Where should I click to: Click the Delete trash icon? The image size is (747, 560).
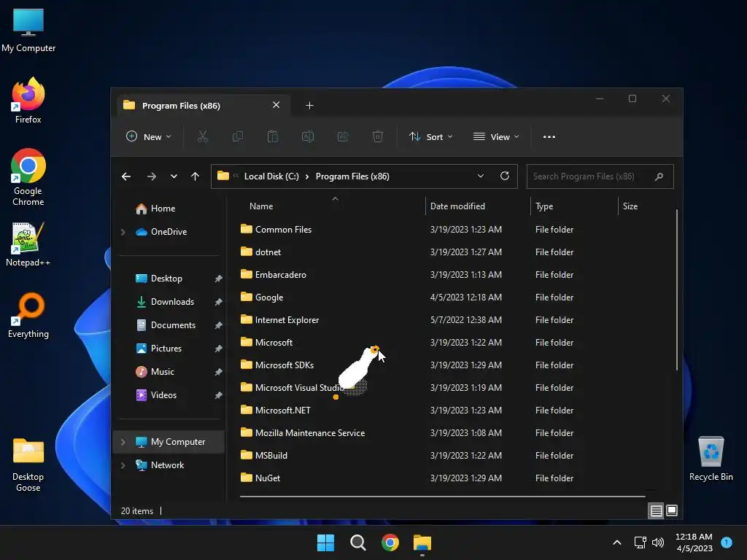pos(377,137)
